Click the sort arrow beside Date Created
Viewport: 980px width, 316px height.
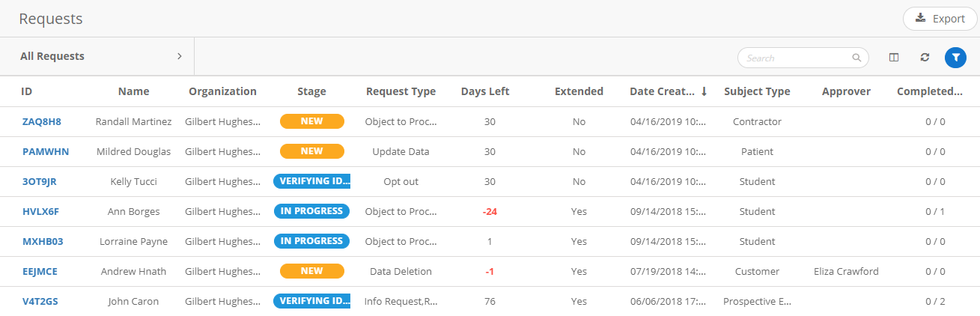click(704, 91)
